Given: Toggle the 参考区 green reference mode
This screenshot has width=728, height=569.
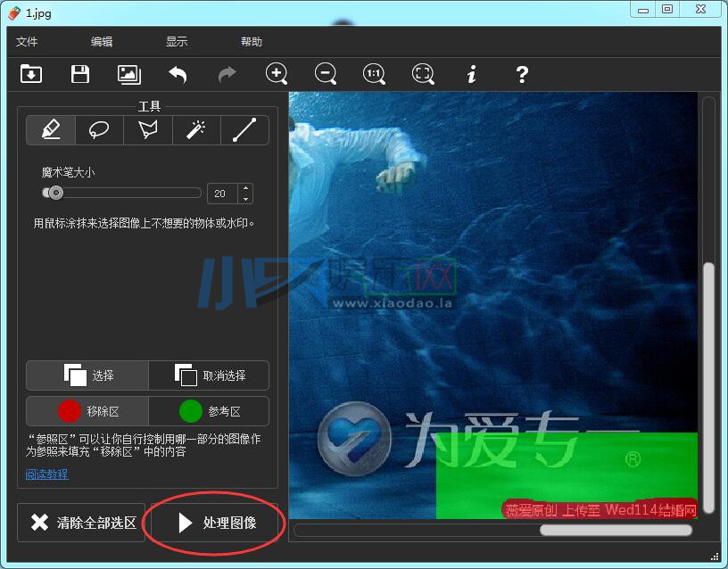Looking at the screenshot, I should [210, 411].
